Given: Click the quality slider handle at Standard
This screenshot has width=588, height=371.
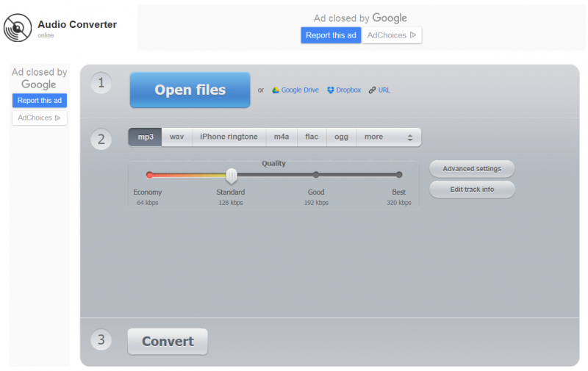Looking at the screenshot, I should click(232, 176).
